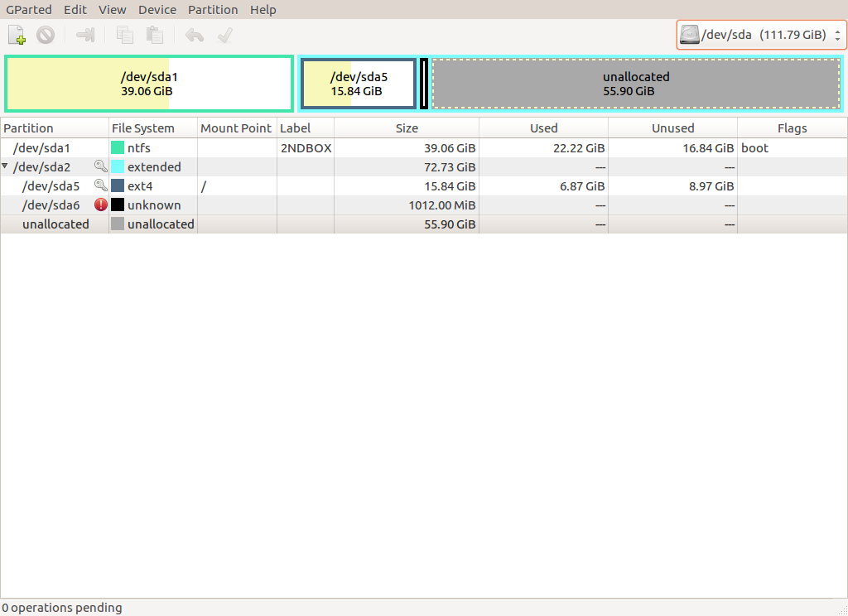
Task: Click the device selector up/down arrows
Action: (837, 35)
